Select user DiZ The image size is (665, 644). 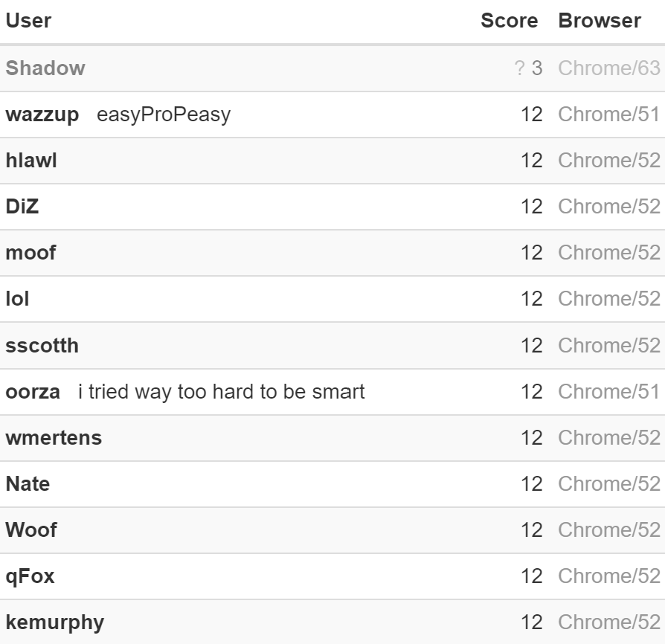(x=22, y=207)
